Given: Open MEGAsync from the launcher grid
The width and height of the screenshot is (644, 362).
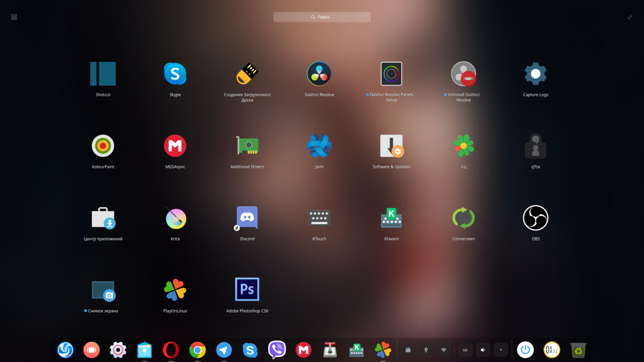Looking at the screenshot, I should tap(175, 146).
